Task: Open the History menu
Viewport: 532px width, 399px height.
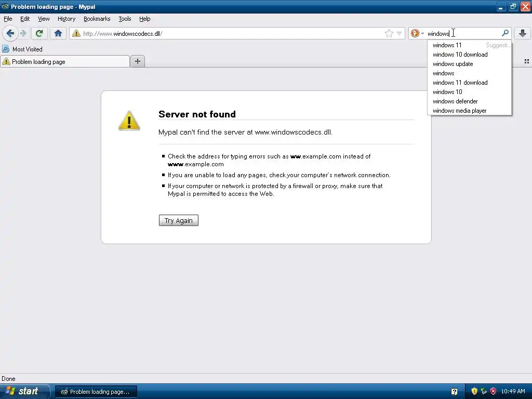Action: pyautogui.click(x=66, y=19)
